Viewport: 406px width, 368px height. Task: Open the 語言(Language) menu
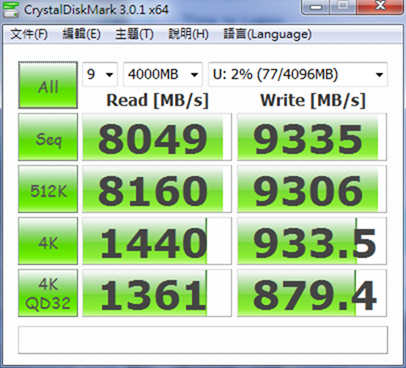coord(268,34)
